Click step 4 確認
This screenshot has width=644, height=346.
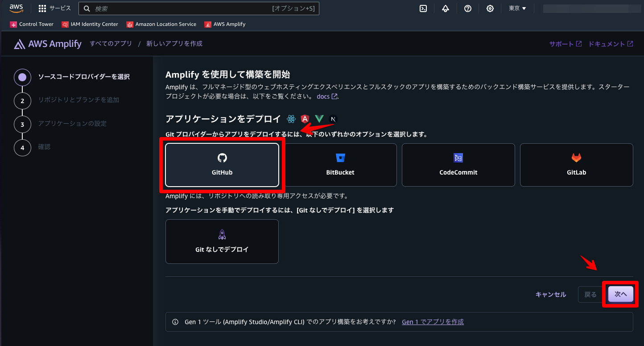tap(44, 147)
